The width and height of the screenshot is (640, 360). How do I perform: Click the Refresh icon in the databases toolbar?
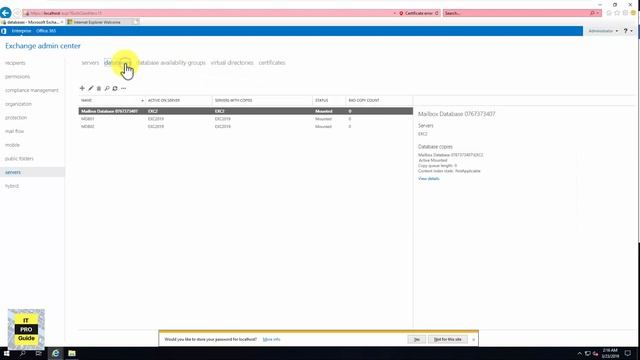point(115,88)
